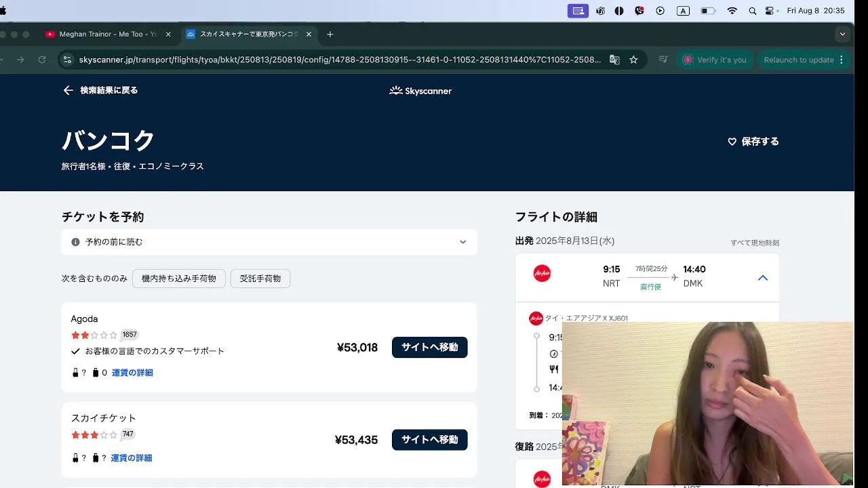This screenshot has height=488, width=868.
Task: Open a new browser tab
Action: [x=330, y=34]
